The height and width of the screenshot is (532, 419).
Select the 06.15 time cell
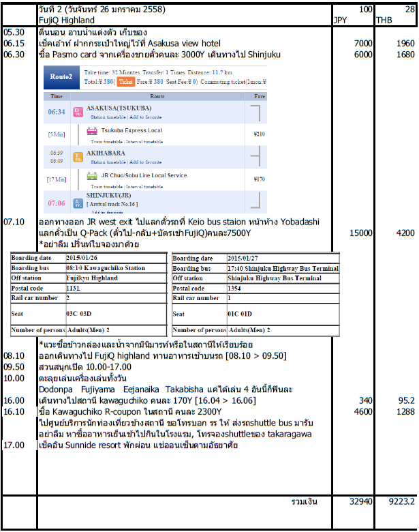coord(14,44)
